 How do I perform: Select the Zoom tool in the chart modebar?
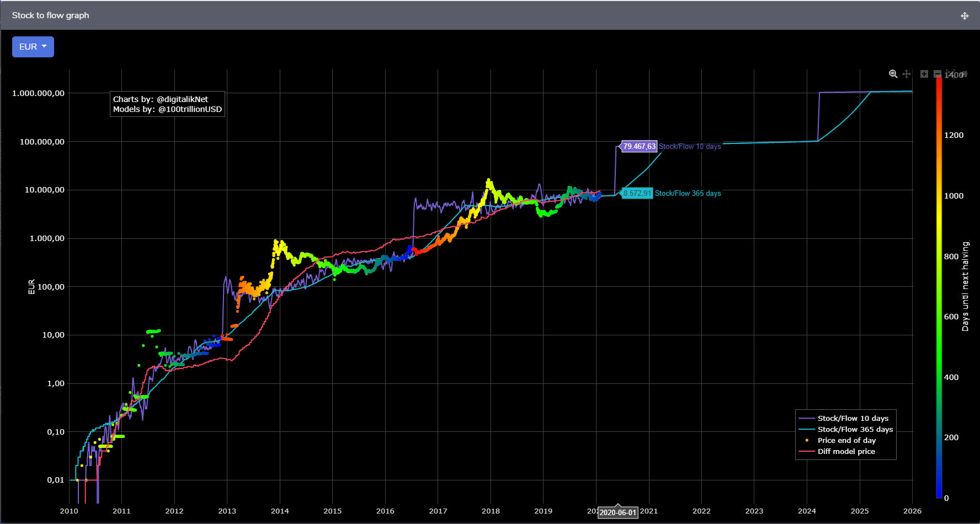click(x=893, y=74)
